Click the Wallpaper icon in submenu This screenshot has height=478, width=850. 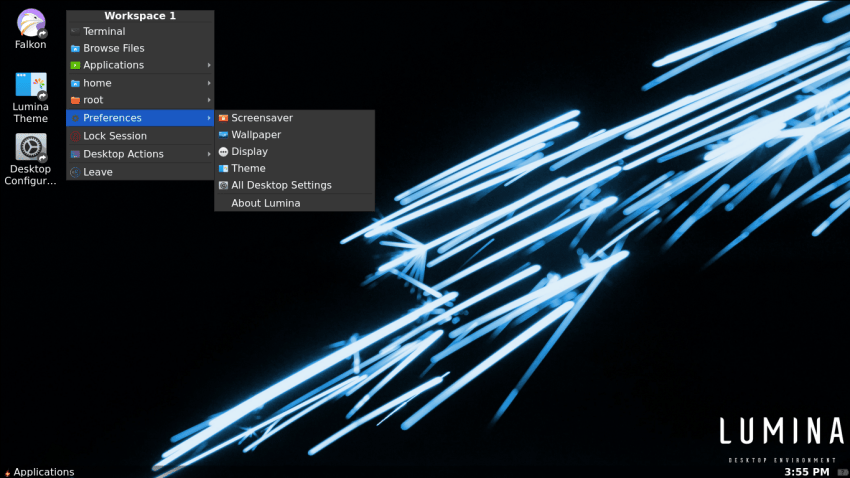(x=223, y=135)
